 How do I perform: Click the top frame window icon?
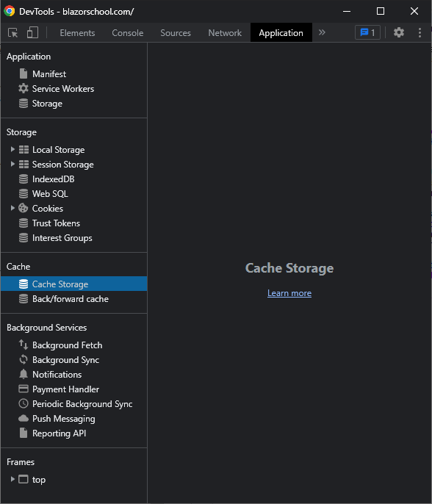tap(24, 479)
